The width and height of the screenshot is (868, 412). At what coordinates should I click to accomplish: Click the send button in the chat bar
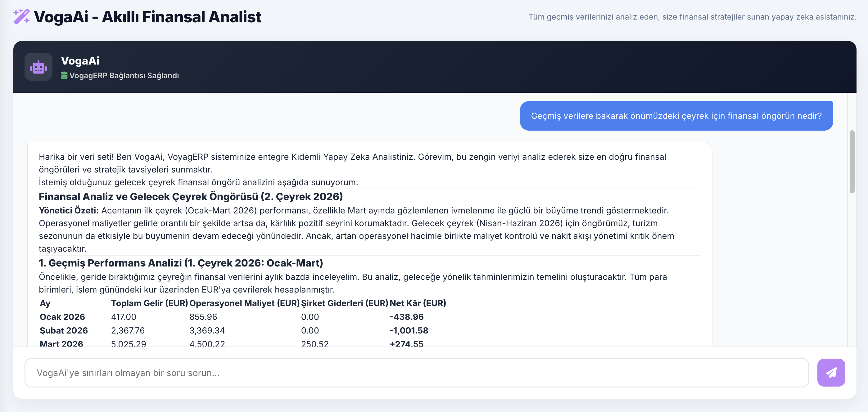point(831,372)
